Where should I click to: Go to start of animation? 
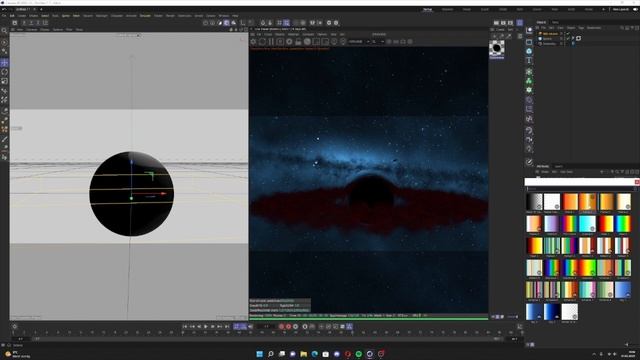tap(184, 327)
